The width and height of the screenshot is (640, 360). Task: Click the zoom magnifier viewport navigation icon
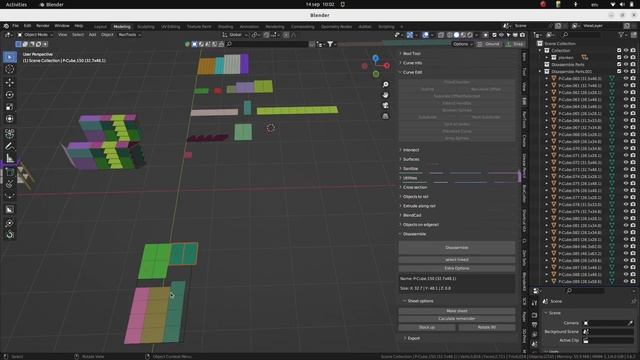click(385, 84)
